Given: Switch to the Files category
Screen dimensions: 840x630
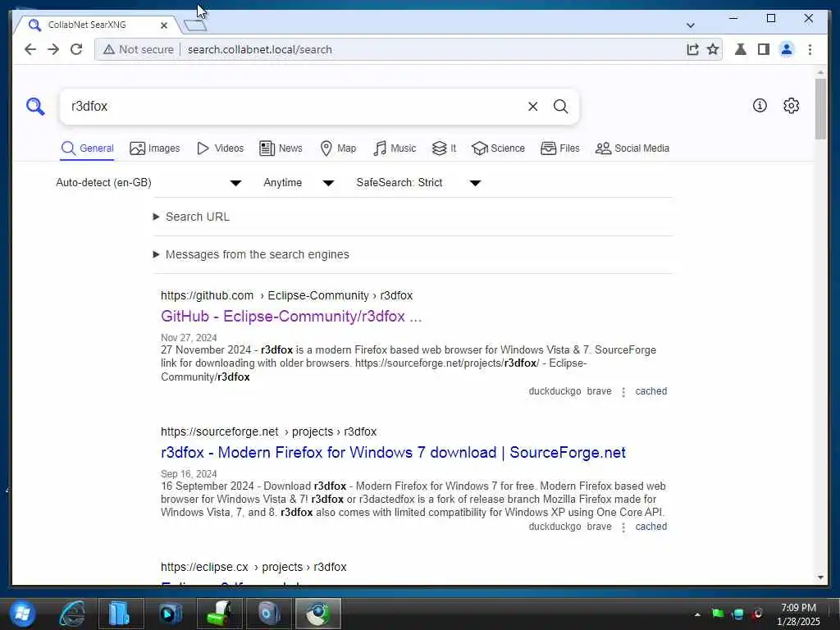Looking at the screenshot, I should tap(559, 148).
